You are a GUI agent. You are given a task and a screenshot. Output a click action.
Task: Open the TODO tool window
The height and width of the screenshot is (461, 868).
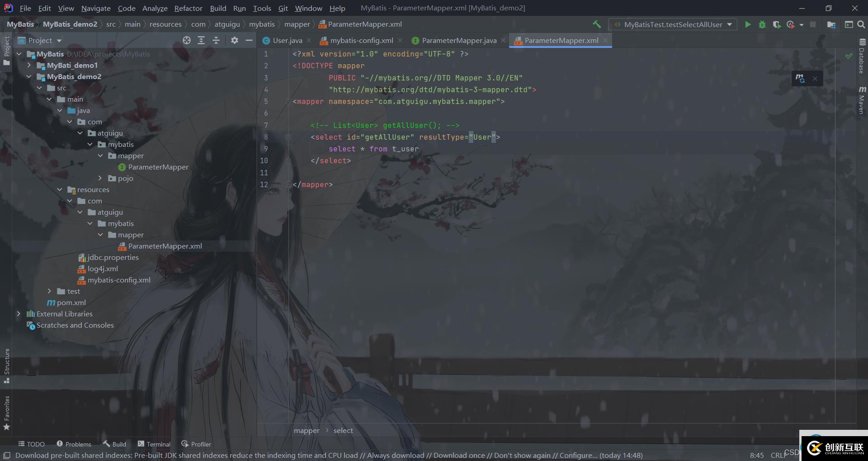[x=31, y=444]
